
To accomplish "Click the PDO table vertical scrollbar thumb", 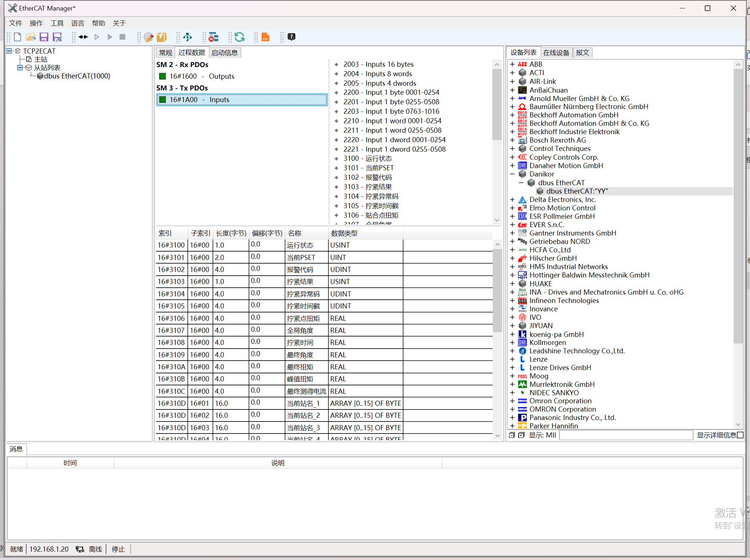I will tap(497, 290).
